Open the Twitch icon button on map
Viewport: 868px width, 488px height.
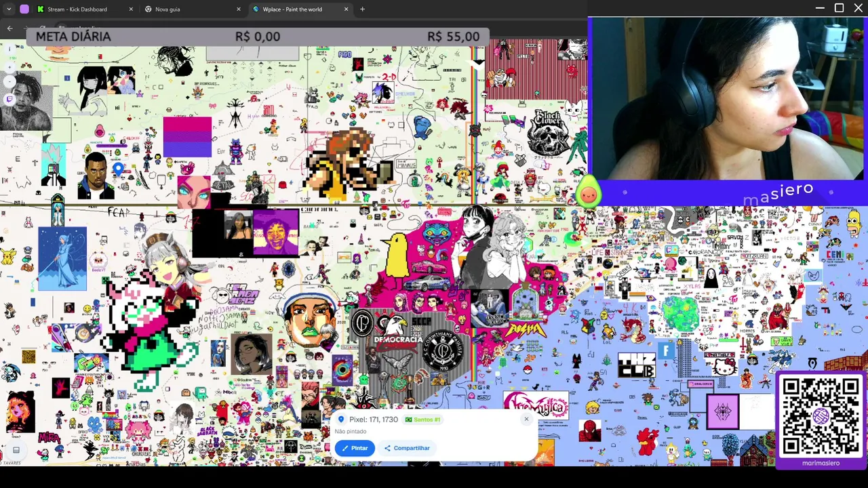[x=9, y=99]
